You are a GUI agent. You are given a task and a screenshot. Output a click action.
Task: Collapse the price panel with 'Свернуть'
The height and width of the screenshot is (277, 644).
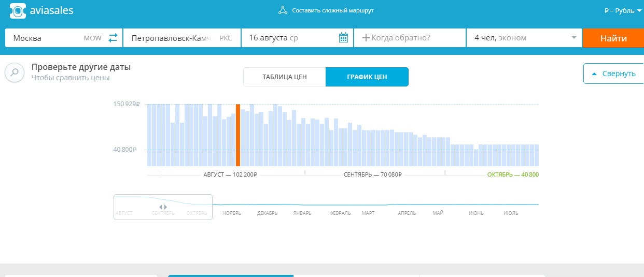pyautogui.click(x=613, y=74)
